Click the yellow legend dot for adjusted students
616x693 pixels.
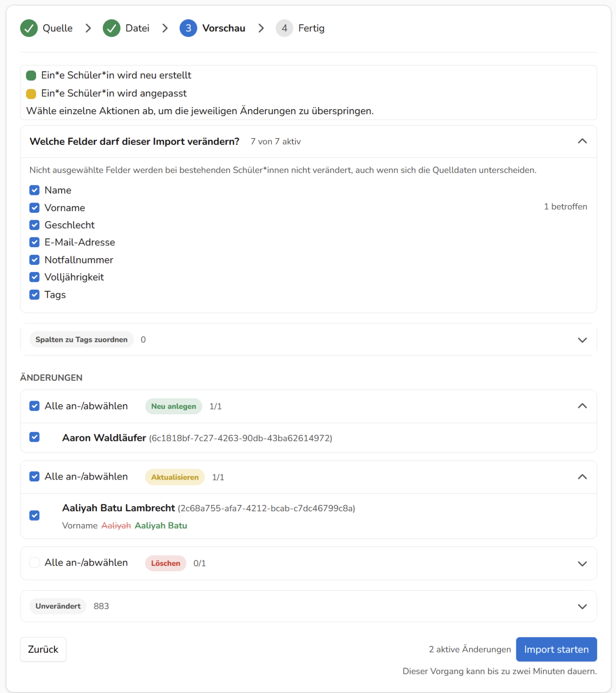31,93
